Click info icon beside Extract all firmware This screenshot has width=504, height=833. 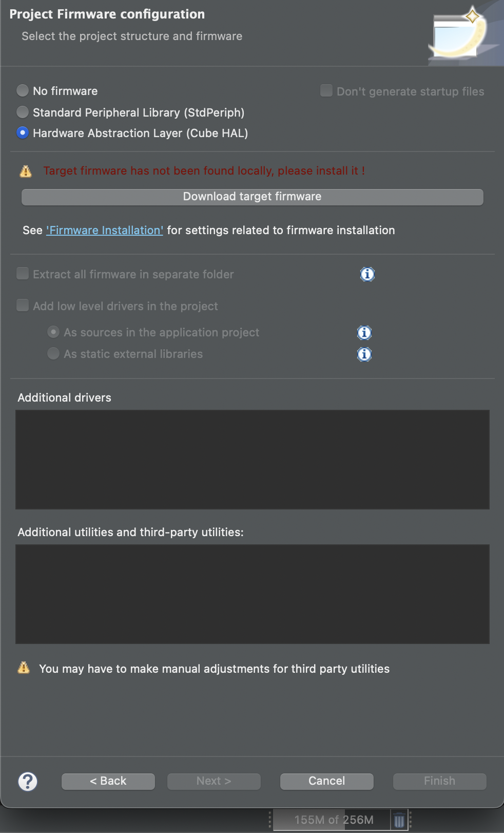pos(367,274)
